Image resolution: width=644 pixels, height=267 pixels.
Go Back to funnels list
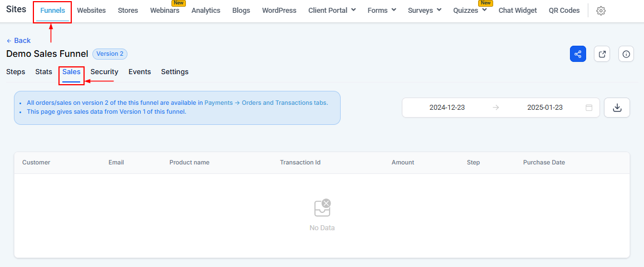[18, 40]
